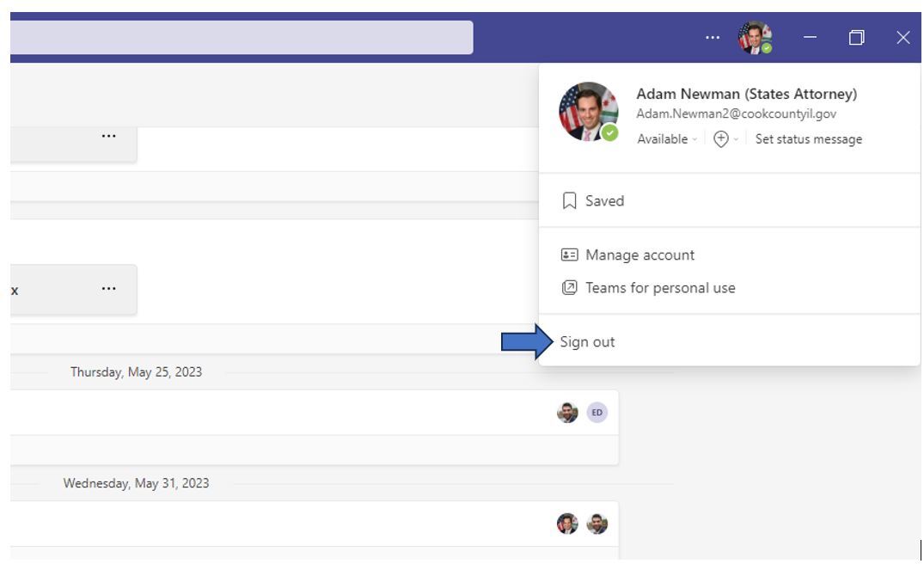Minimize the Teams window

click(811, 38)
